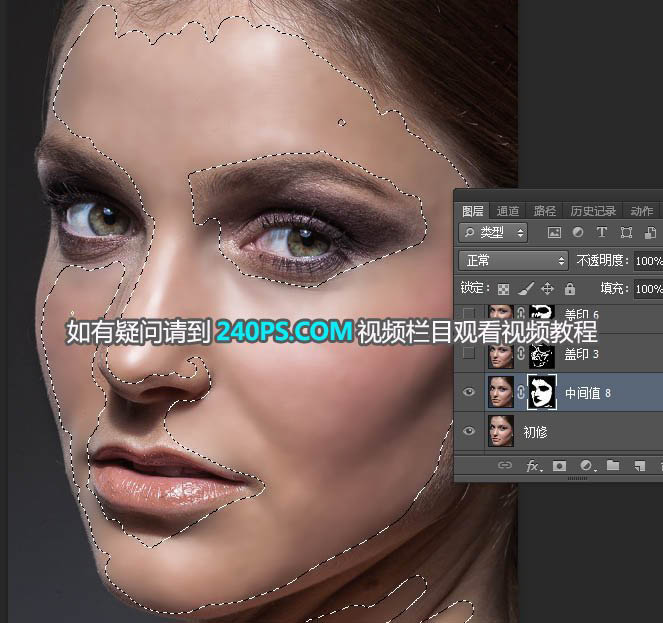Click the adjustment layer filter icon
663x623 pixels.
coord(578,233)
